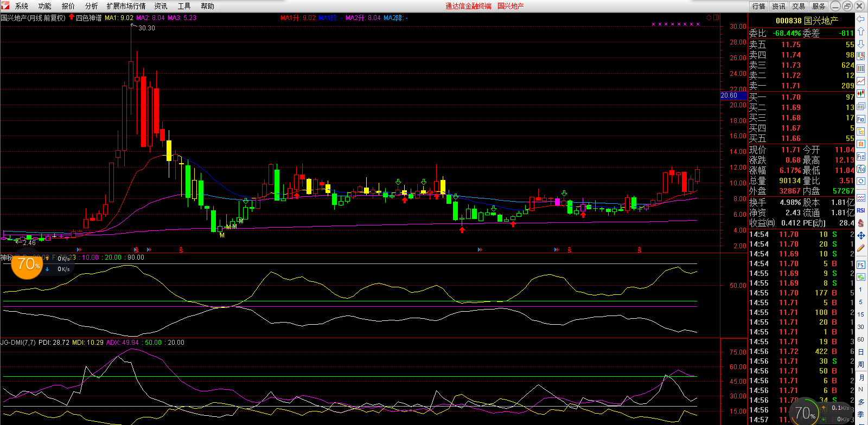
Task: Open the 功能 menu
Action: point(45,6)
